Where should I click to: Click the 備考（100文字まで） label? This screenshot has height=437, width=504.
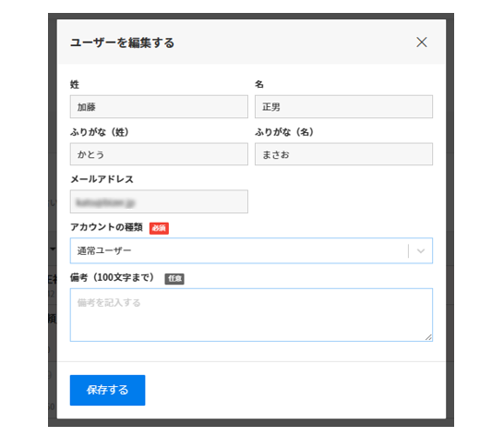point(113,277)
